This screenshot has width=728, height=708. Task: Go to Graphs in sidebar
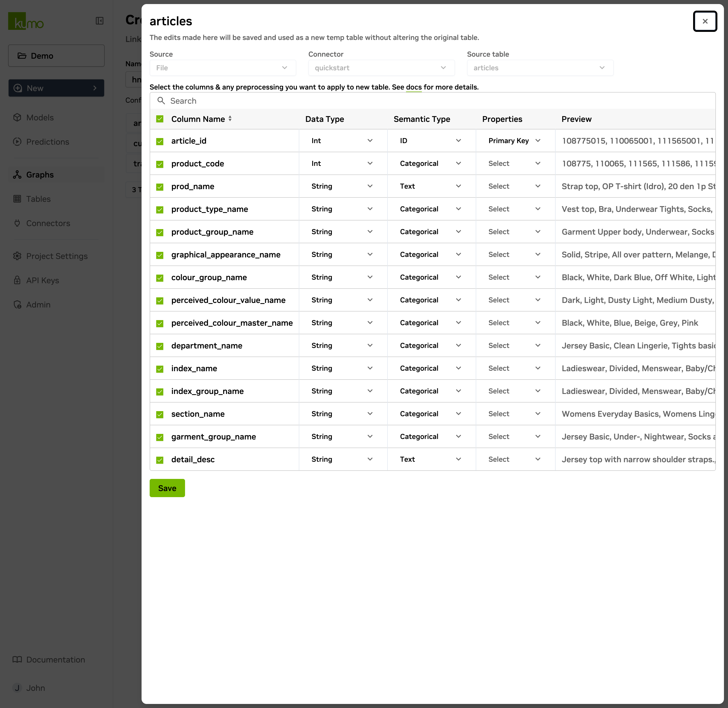point(56,175)
